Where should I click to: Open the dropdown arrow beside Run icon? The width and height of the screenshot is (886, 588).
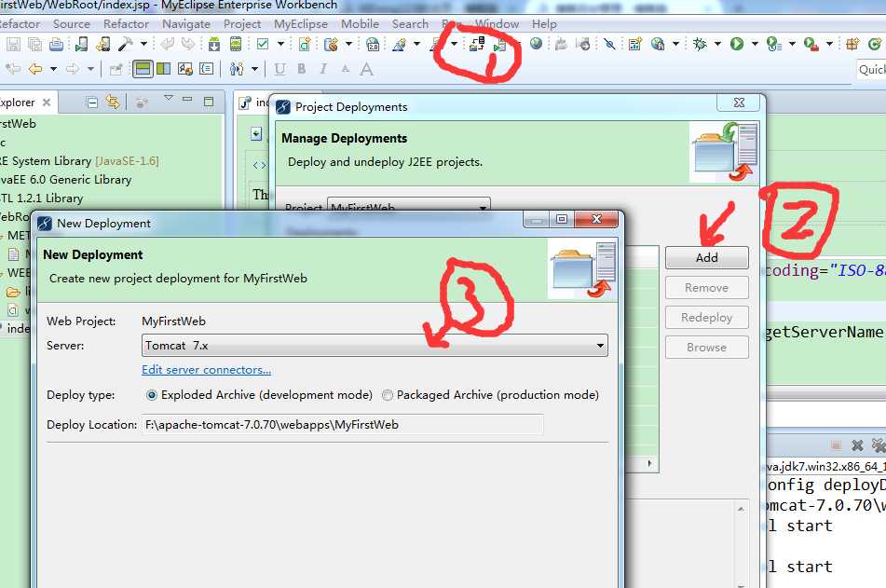click(755, 44)
